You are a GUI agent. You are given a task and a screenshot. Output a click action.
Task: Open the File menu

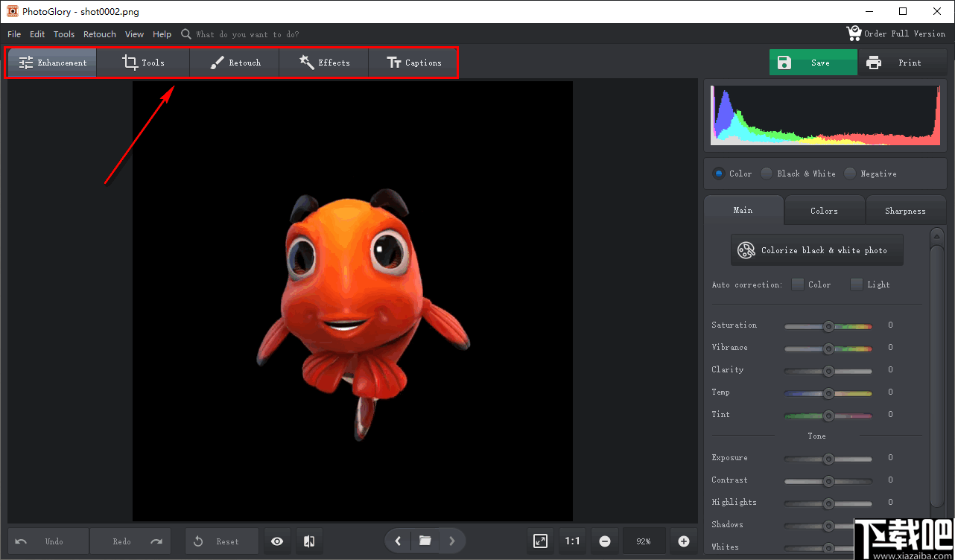click(14, 34)
